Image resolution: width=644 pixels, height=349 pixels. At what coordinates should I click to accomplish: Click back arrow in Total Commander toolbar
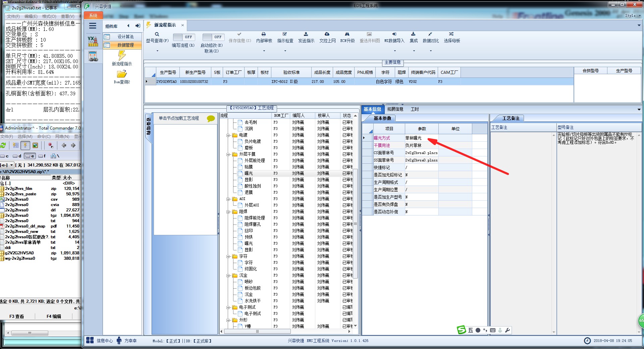tap(64, 145)
